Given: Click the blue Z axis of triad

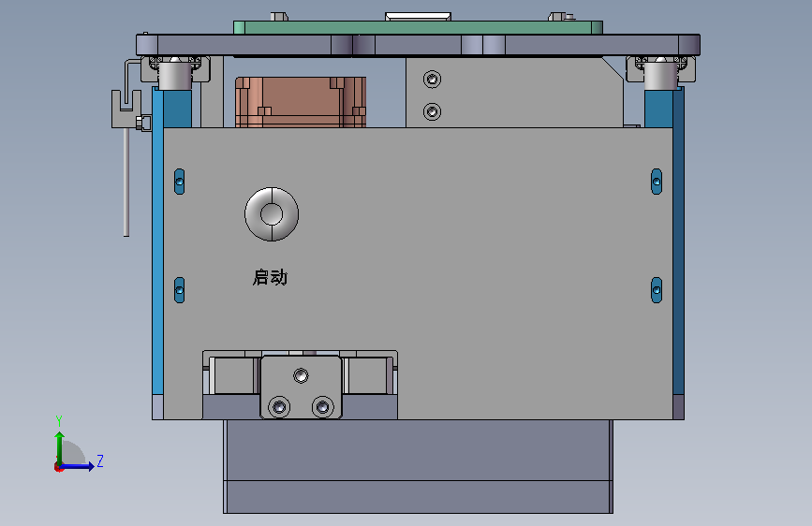Looking at the screenshot, I should 78,466.
